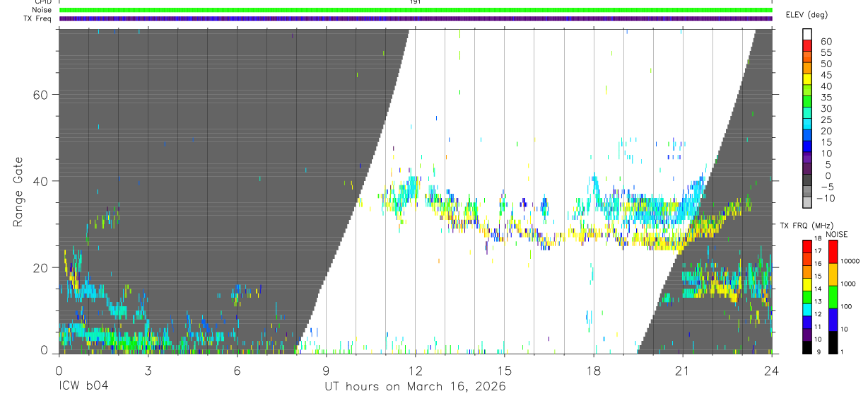
Task: Click the 21 hour tick label
Action: pyautogui.click(x=682, y=371)
